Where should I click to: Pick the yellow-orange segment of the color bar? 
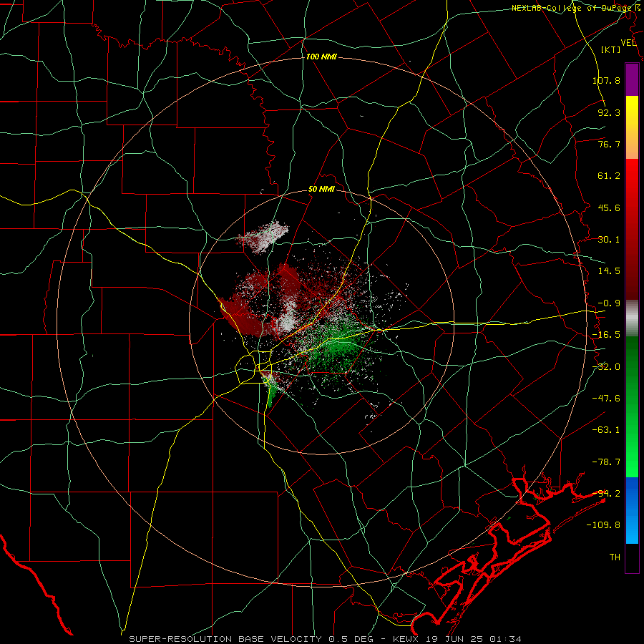tap(632, 127)
